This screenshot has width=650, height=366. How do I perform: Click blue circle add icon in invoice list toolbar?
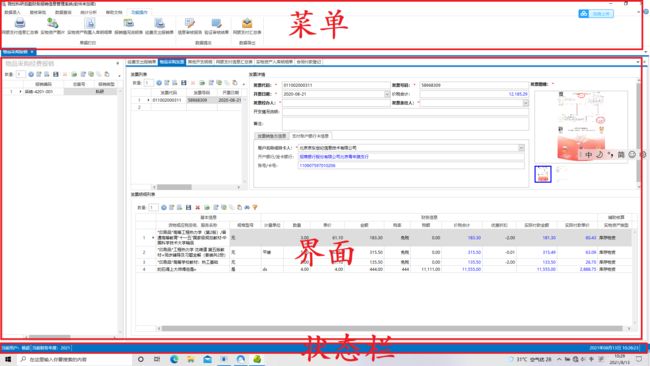click(x=159, y=83)
